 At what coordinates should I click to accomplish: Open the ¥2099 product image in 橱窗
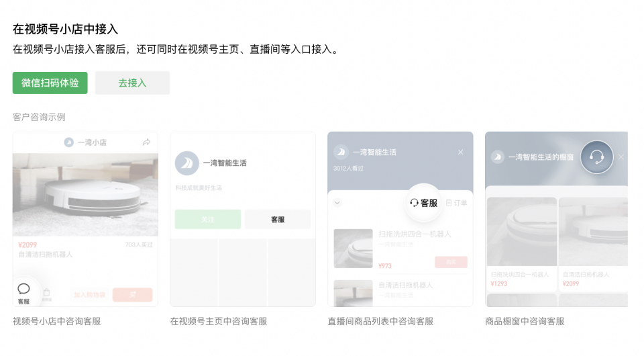593,232
